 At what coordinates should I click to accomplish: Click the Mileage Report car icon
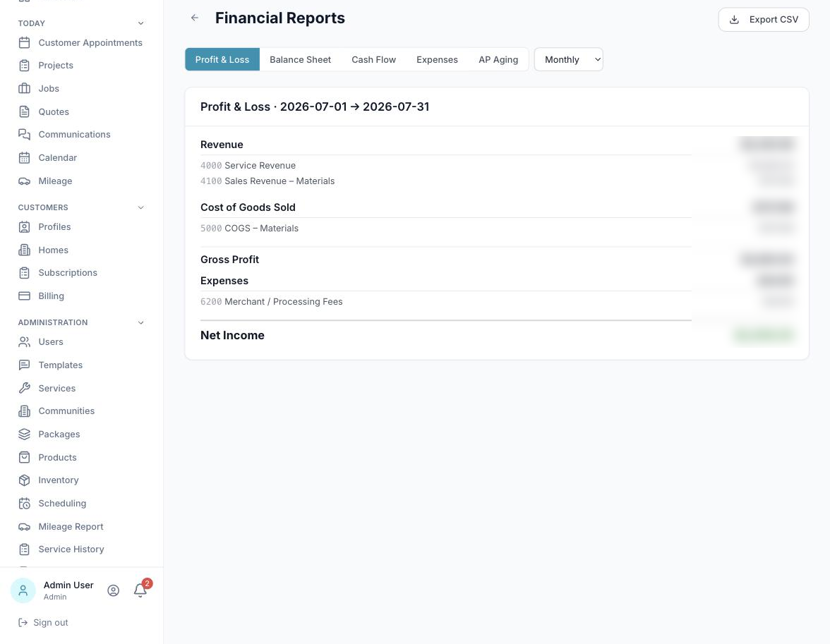point(24,526)
